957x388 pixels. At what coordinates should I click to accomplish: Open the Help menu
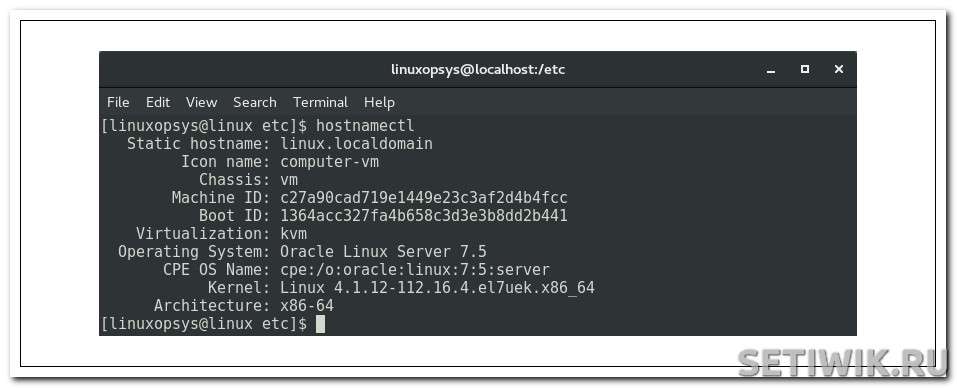tap(379, 102)
